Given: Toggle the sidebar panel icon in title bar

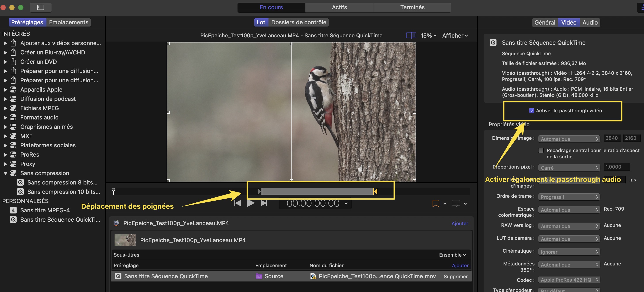Looking at the screenshot, I should tap(40, 7).
